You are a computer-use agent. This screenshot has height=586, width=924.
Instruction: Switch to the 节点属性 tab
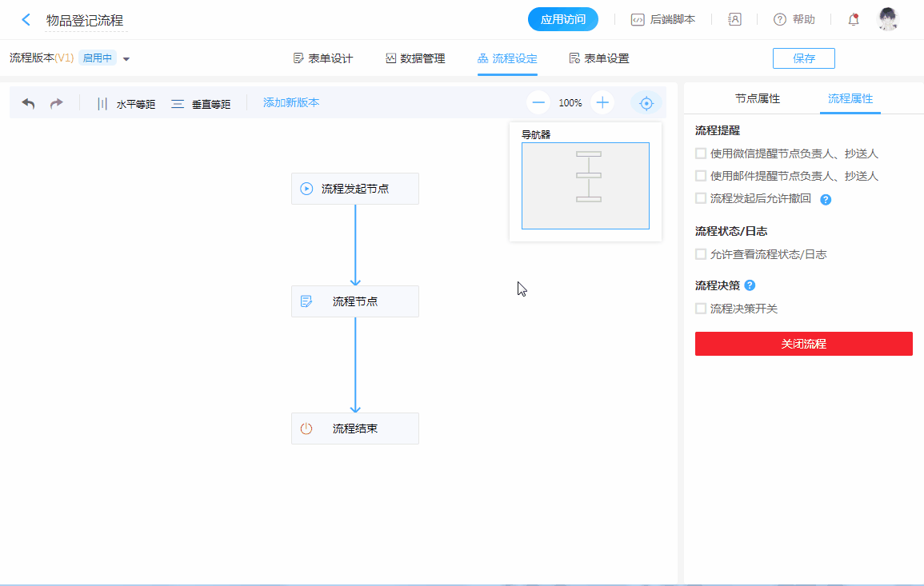(757, 99)
